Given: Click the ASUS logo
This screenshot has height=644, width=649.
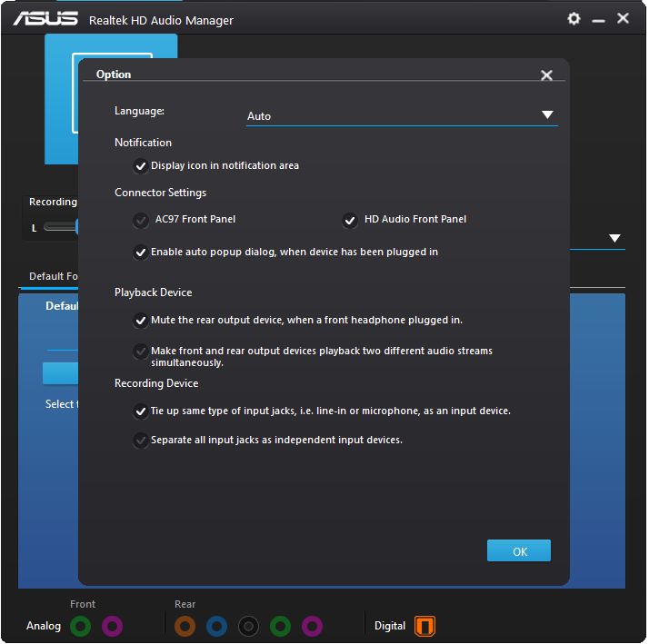Looking at the screenshot, I should tap(45, 18).
